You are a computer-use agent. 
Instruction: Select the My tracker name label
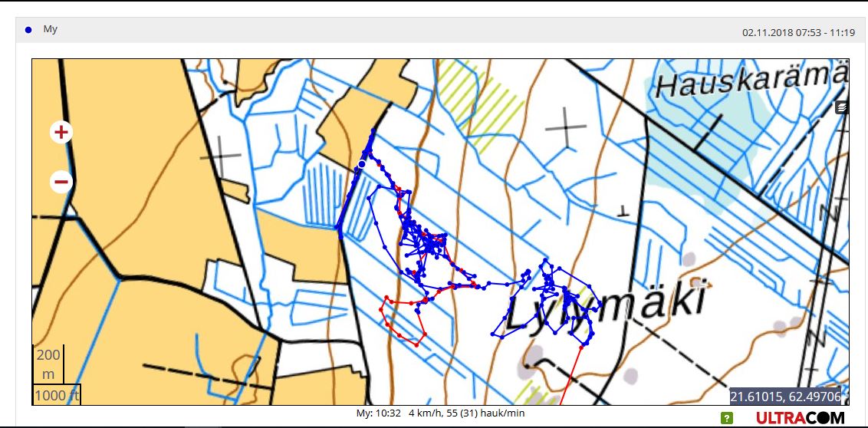(51, 29)
